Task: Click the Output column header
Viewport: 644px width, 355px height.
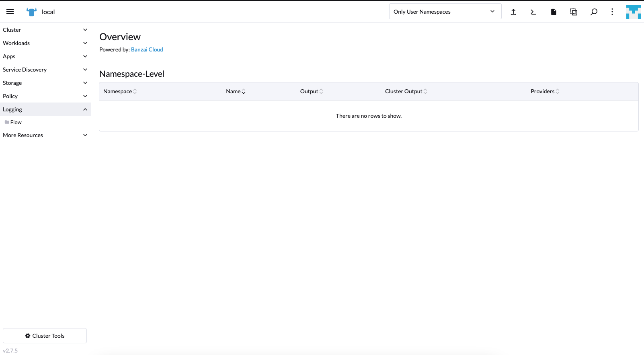Action: pyautogui.click(x=309, y=91)
